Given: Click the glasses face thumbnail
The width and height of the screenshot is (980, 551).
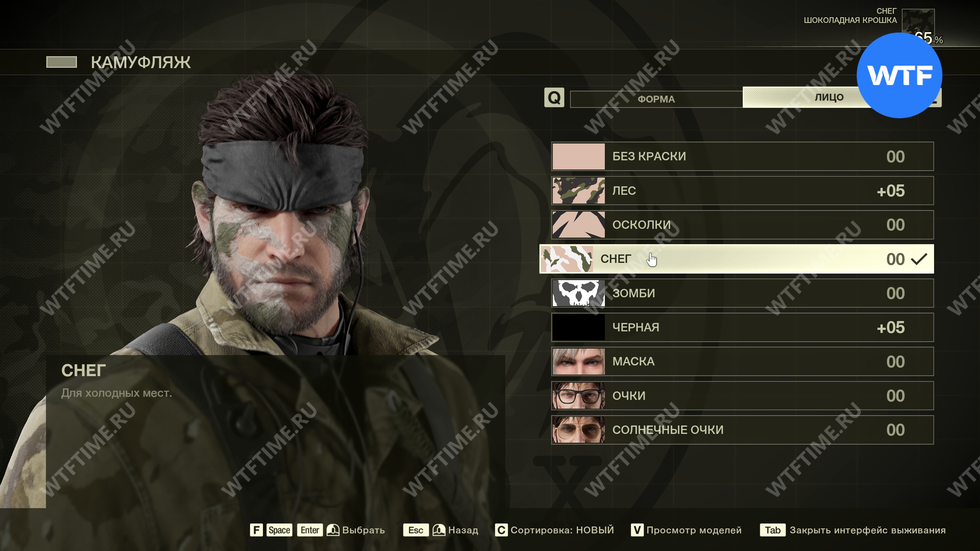Looking at the screenshot, I should pos(578,396).
